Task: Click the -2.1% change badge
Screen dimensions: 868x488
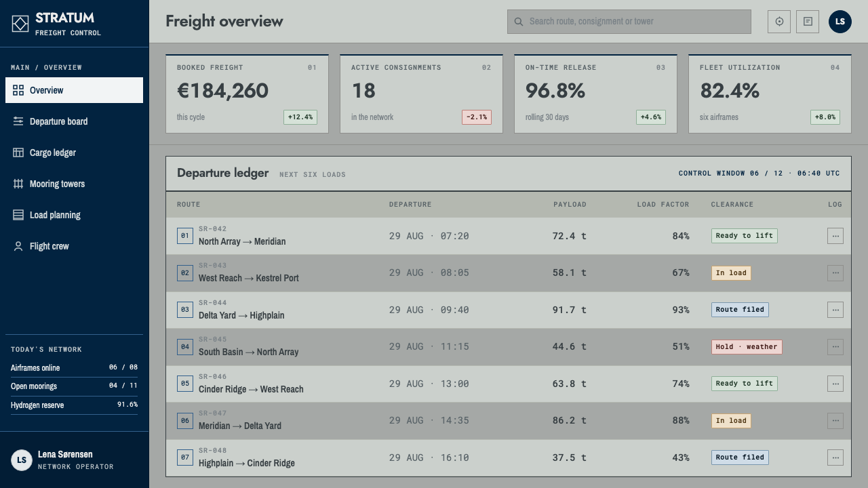Action: 477,117
